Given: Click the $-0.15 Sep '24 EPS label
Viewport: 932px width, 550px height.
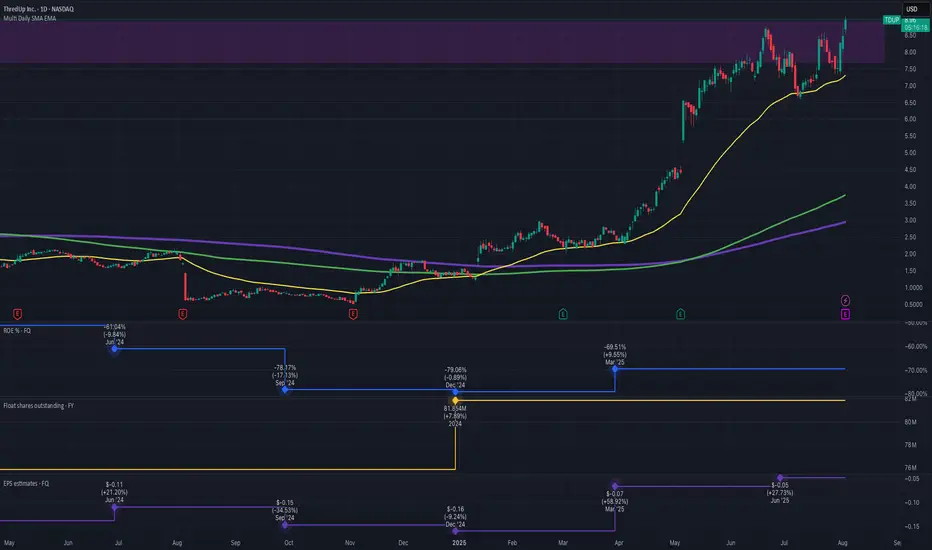Looking at the screenshot, I should [x=285, y=510].
